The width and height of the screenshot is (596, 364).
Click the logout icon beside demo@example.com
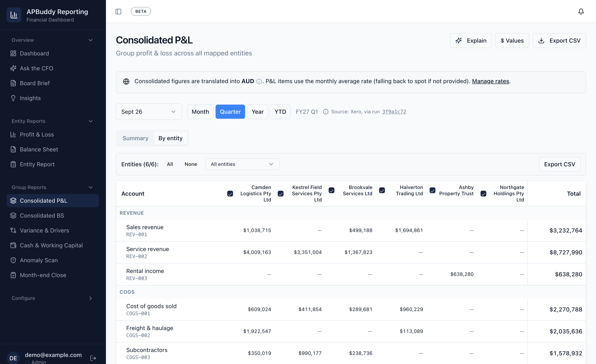(x=93, y=358)
